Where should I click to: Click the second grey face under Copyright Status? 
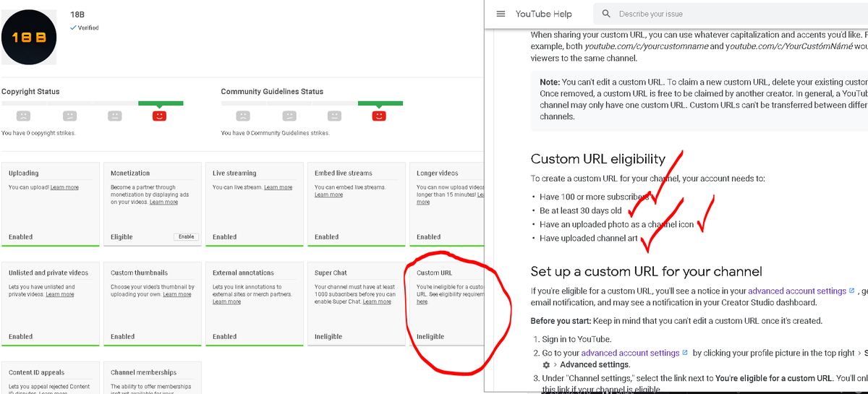[69, 116]
